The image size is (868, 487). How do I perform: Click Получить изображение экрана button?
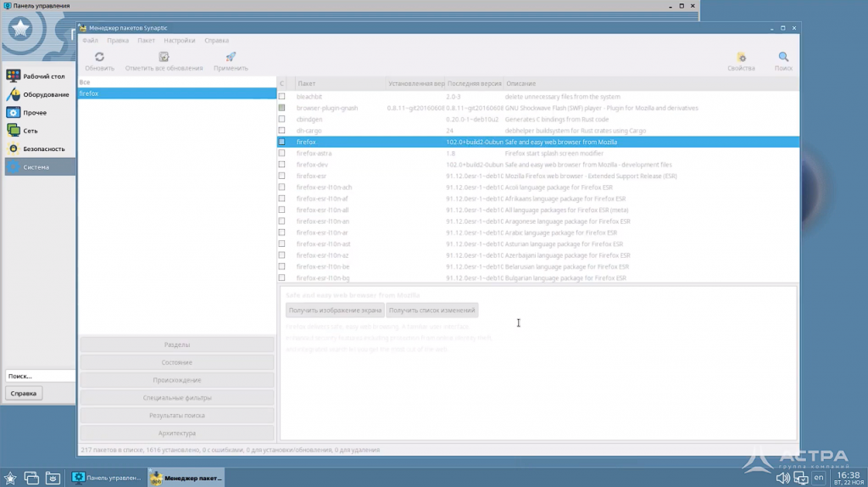[x=335, y=311]
